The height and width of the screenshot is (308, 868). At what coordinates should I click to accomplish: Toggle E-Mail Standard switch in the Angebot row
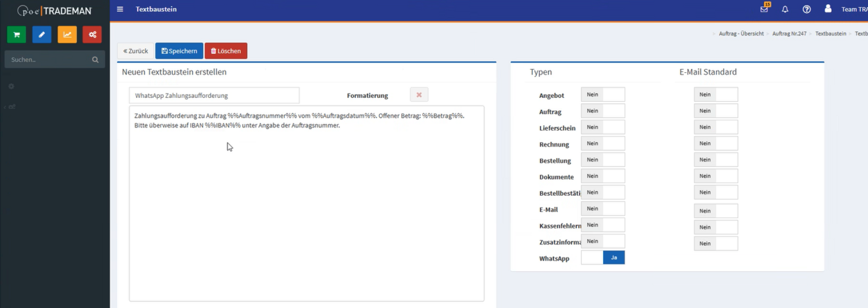pos(716,95)
